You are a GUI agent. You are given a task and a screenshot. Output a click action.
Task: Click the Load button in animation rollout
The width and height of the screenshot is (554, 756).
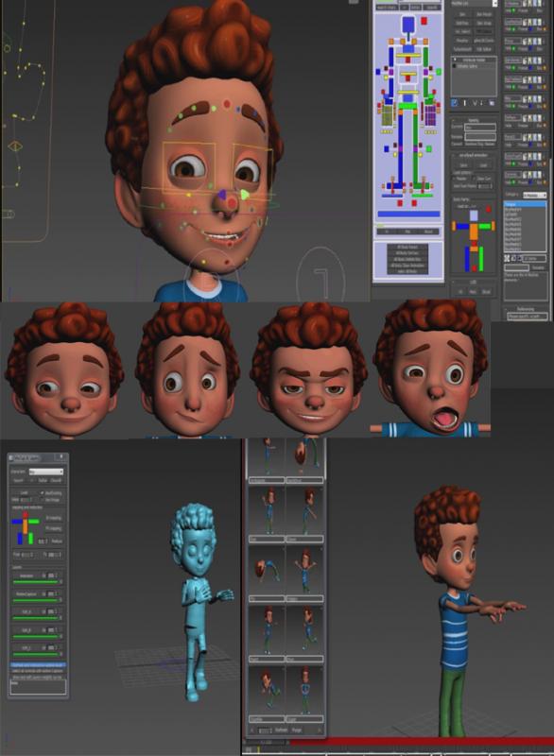483,164
